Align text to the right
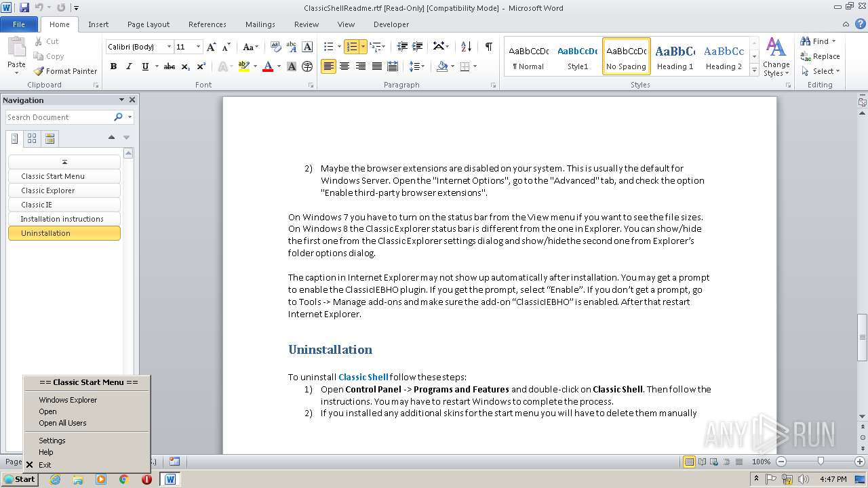The width and height of the screenshot is (868, 488). click(361, 66)
